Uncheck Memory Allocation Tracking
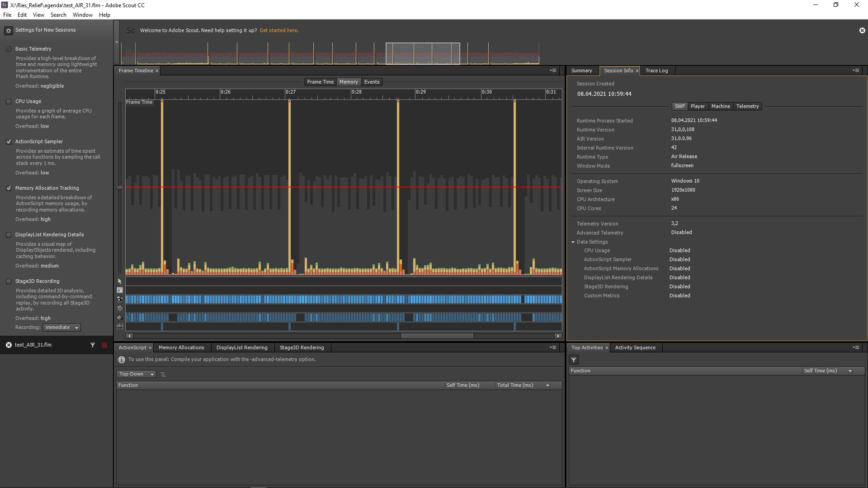The height and width of the screenshot is (488, 868). 9,188
